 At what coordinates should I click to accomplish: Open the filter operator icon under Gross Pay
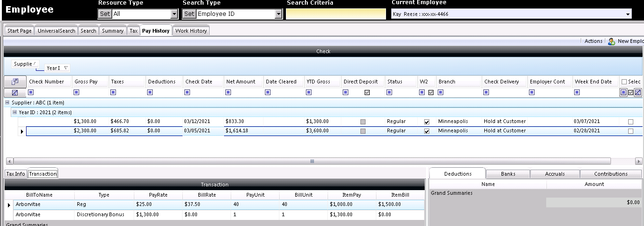point(77,92)
